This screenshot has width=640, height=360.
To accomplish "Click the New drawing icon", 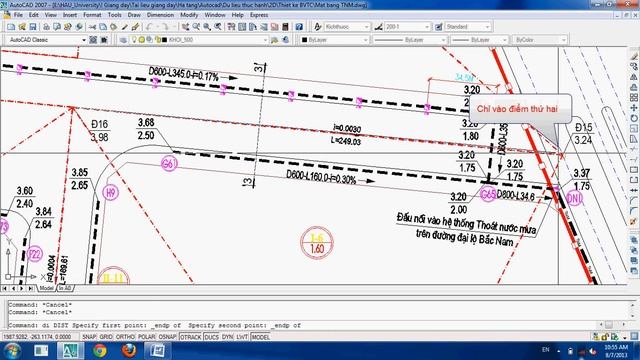I will 11,27.
